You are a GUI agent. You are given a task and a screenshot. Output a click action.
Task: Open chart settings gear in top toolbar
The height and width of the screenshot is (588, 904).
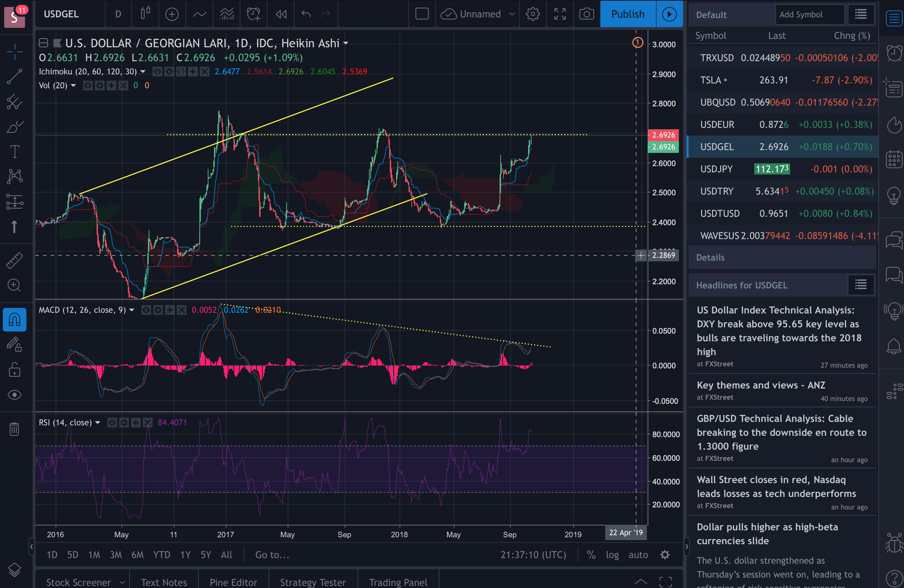[x=533, y=14]
